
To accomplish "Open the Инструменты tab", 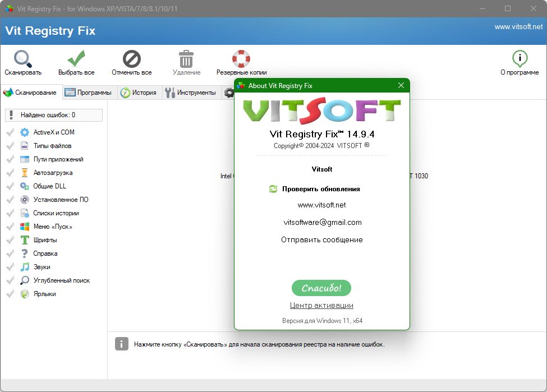I will [191, 93].
